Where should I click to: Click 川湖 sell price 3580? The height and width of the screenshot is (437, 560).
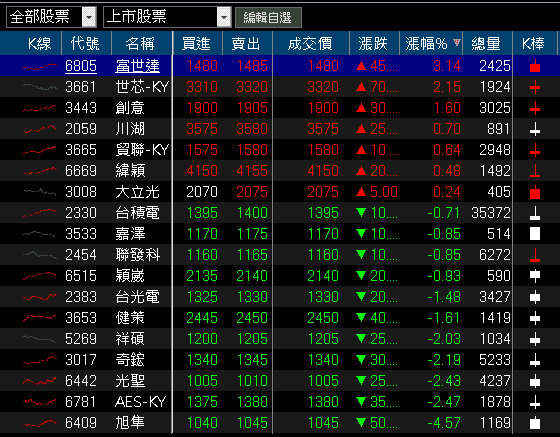click(252, 129)
